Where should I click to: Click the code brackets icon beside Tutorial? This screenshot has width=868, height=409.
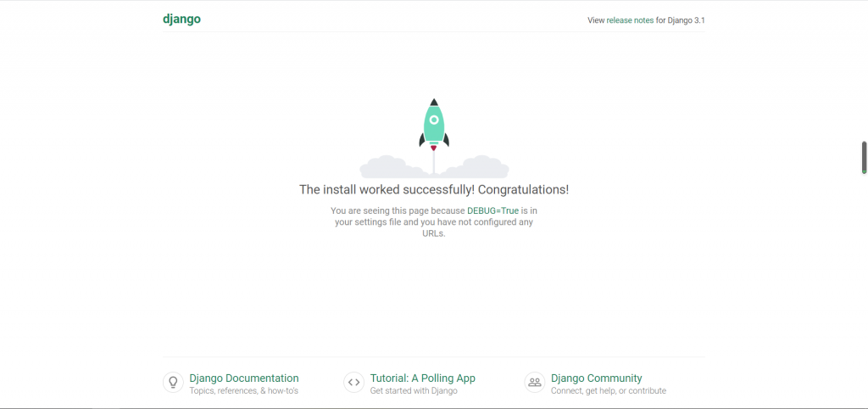coord(353,383)
